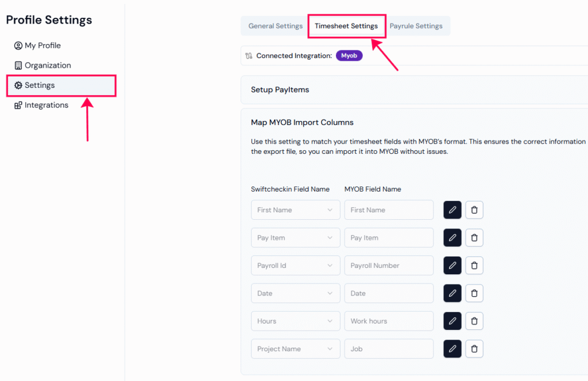This screenshot has height=381, width=588.
Task: Expand the Pay Item field dropdown
Action: click(295, 238)
